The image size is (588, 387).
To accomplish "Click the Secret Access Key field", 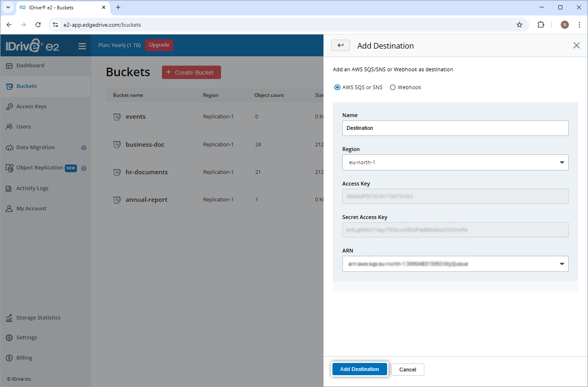I will tap(455, 230).
